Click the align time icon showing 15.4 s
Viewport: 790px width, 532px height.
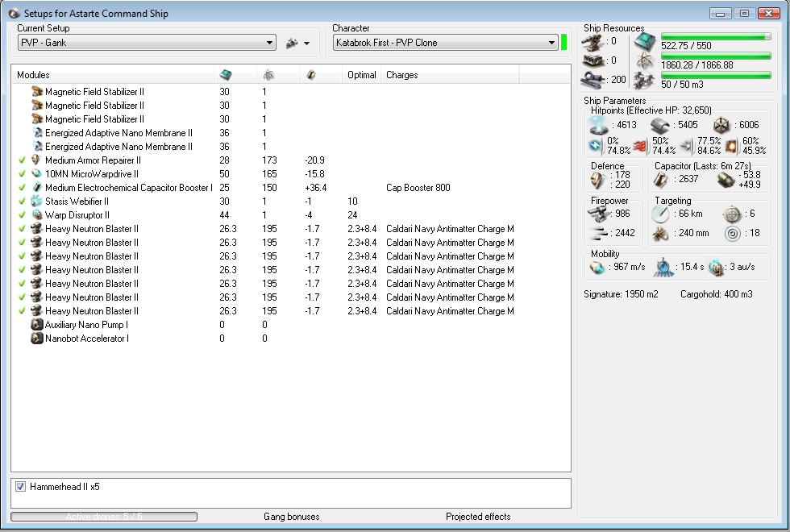coord(663,268)
